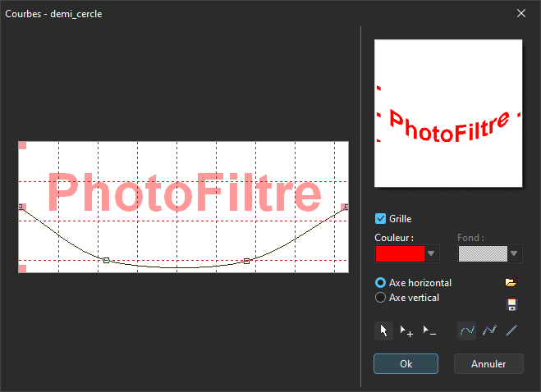The image size is (541, 392).
Task: Select the left curve end point
Action: pyautogui.click(x=21, y=207)
